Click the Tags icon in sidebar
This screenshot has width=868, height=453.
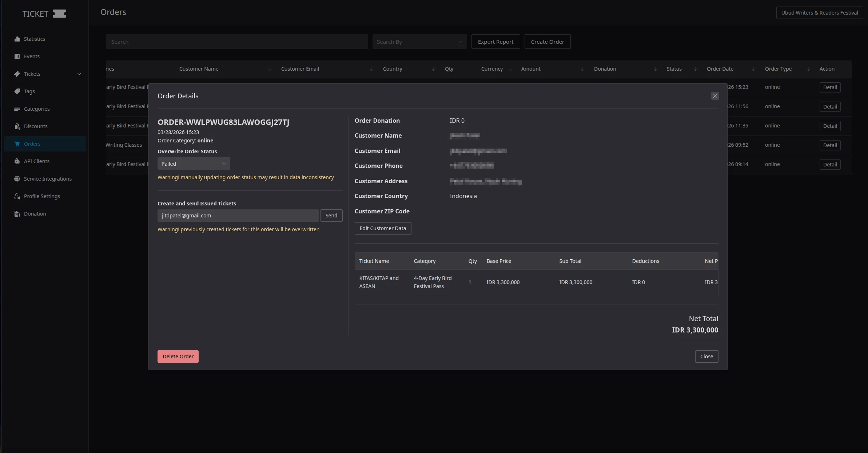pos(17,91)
